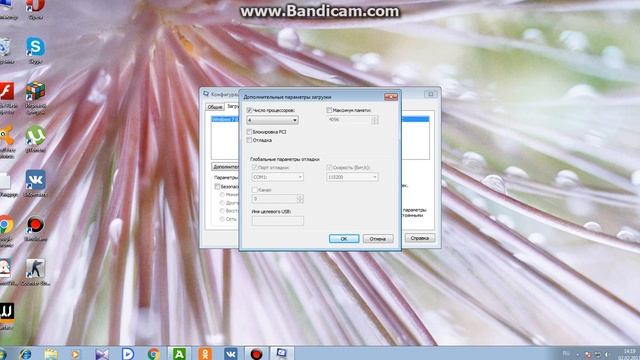This screenshot has width=640, height=360.
Task: Open the 115200 baud rate dropdown
Action: point(352,177)
